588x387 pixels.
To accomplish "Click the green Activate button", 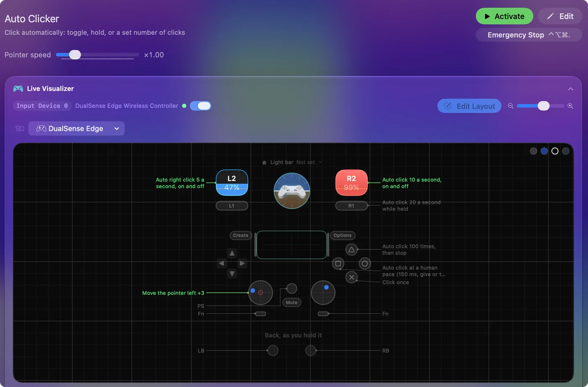I will coord(504,16).
